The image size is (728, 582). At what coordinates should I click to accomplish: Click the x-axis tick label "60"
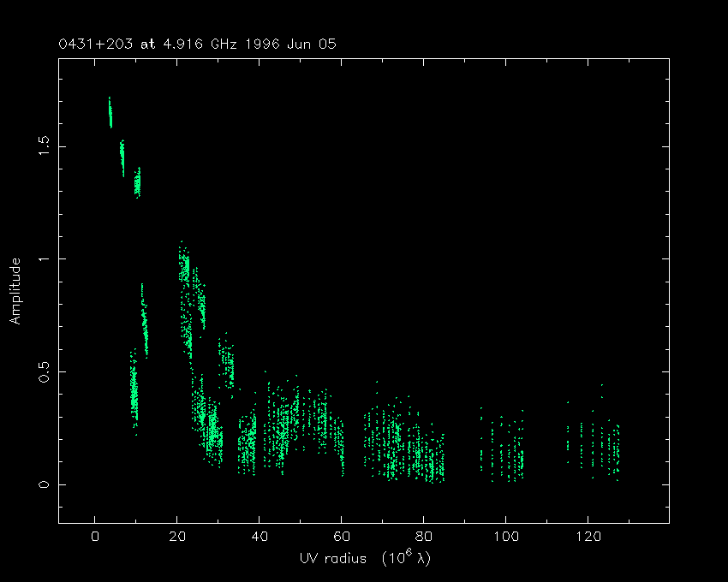coord(341,537)
